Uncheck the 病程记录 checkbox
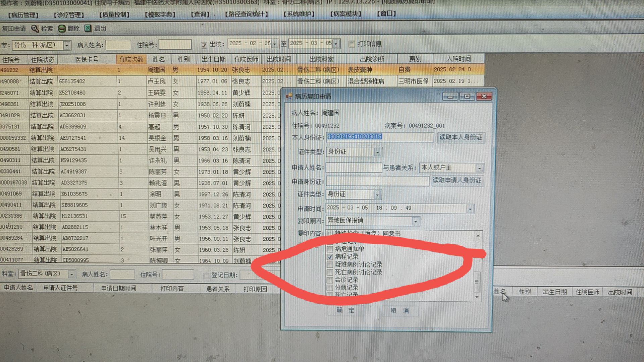Image resolution: width=644 pixels, height=362 pixels. [x=330, y=257]
